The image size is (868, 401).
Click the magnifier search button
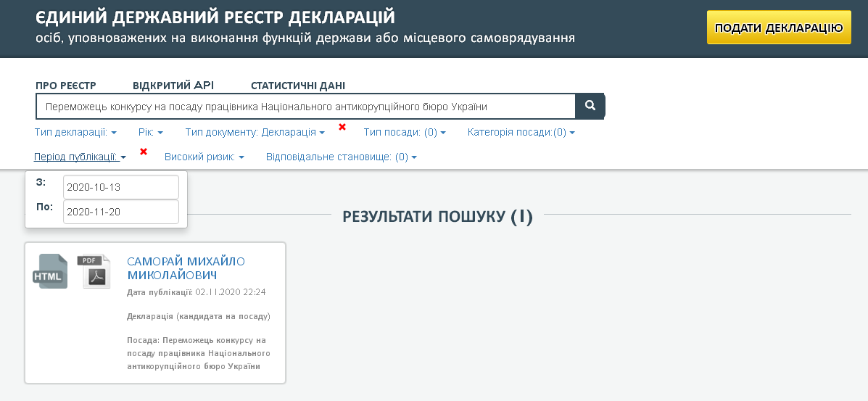coord(590,106)
